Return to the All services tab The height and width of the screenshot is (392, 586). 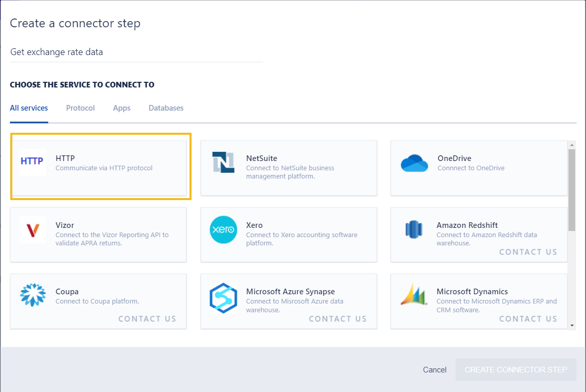pos(29,108)
